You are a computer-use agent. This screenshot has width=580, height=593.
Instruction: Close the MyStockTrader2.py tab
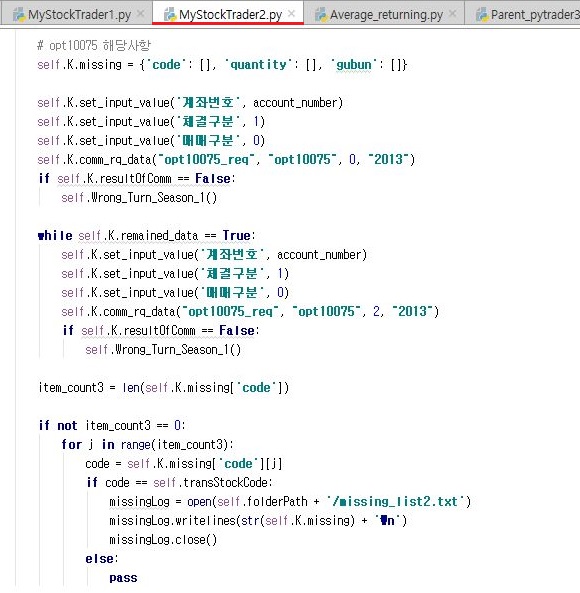point(292,14)
